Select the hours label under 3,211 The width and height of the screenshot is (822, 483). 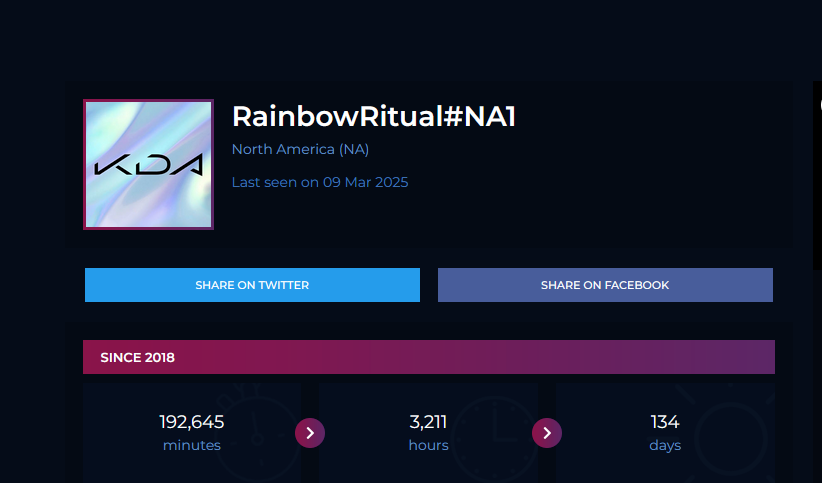point(428,445)
